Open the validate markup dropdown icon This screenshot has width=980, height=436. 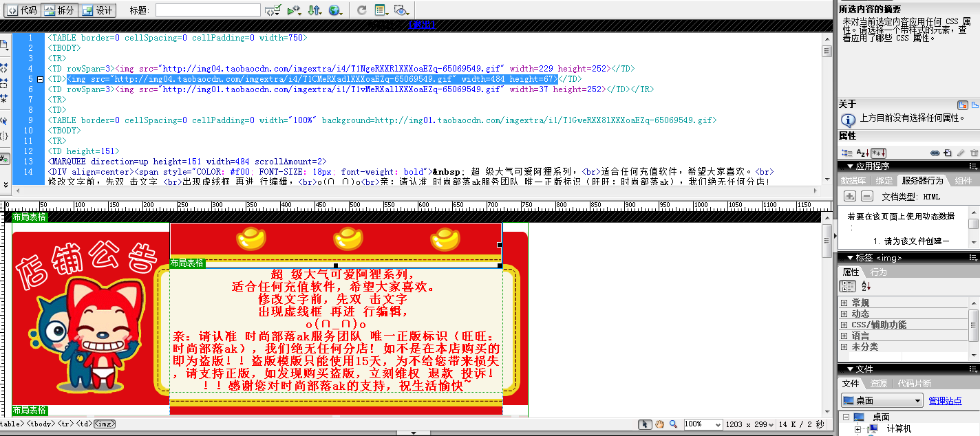(x=273, y=10)
